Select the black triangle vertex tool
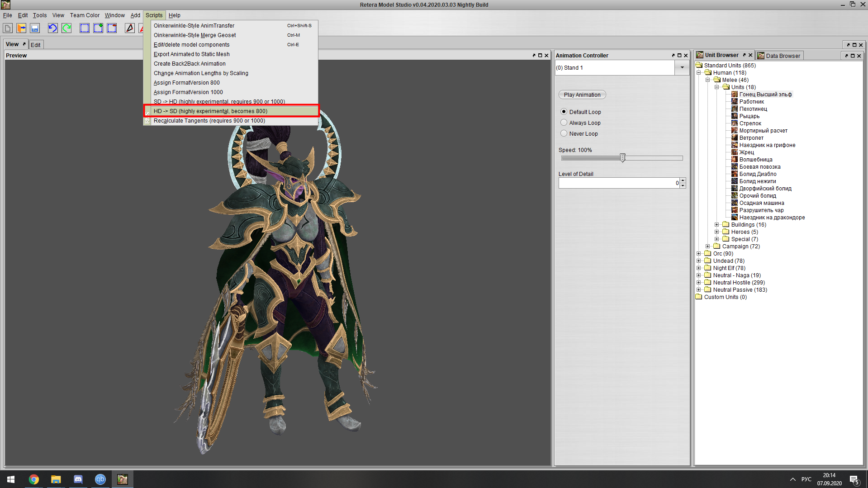This screenshot has width=868, height=488. pyautogui.click(x=130, y=28)
